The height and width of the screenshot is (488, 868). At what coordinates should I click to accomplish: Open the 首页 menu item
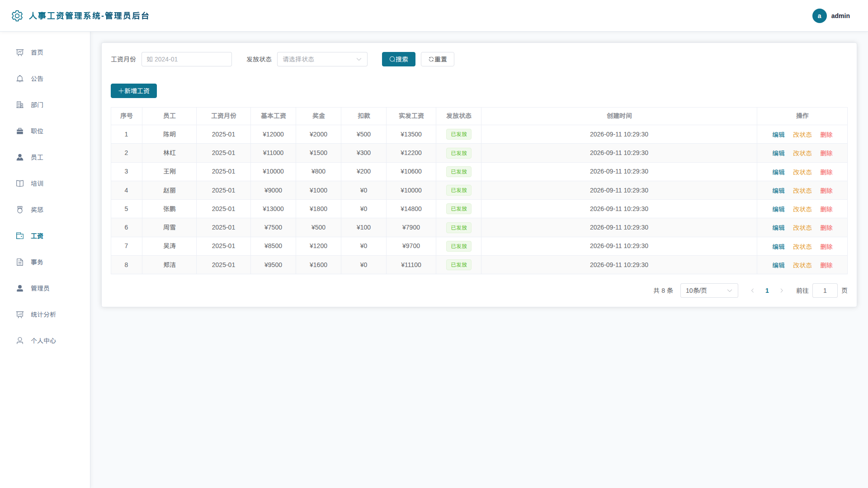click(x=45, y=52)
